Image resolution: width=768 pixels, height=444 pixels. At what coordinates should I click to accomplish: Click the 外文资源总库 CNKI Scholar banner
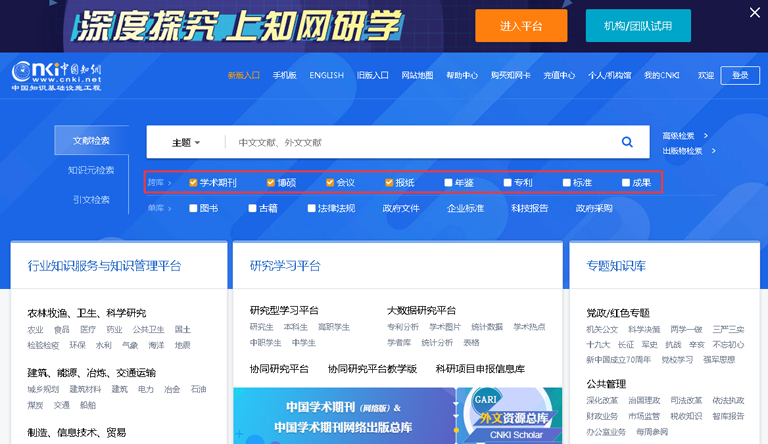click(510, 416)
